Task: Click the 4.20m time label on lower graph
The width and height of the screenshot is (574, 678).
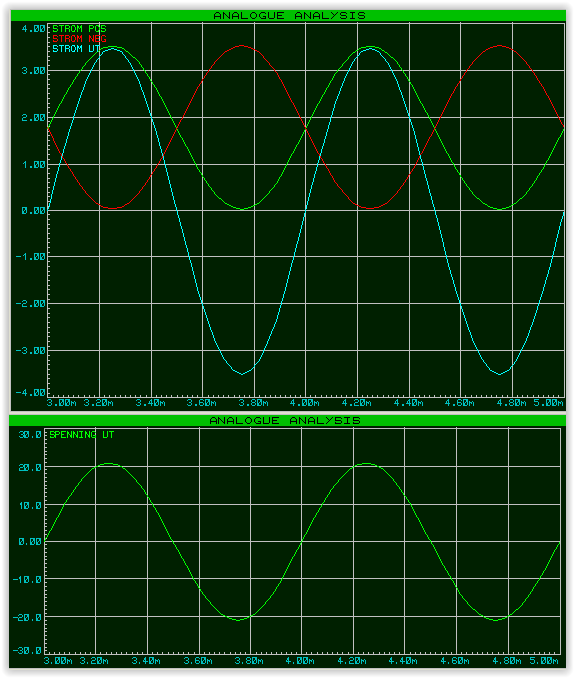Action: click(352, 662)
